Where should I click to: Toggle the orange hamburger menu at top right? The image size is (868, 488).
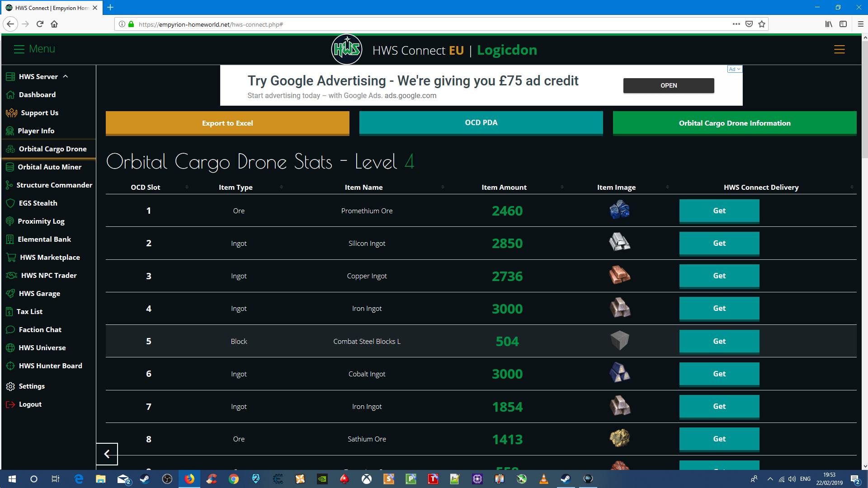(839, 50)
